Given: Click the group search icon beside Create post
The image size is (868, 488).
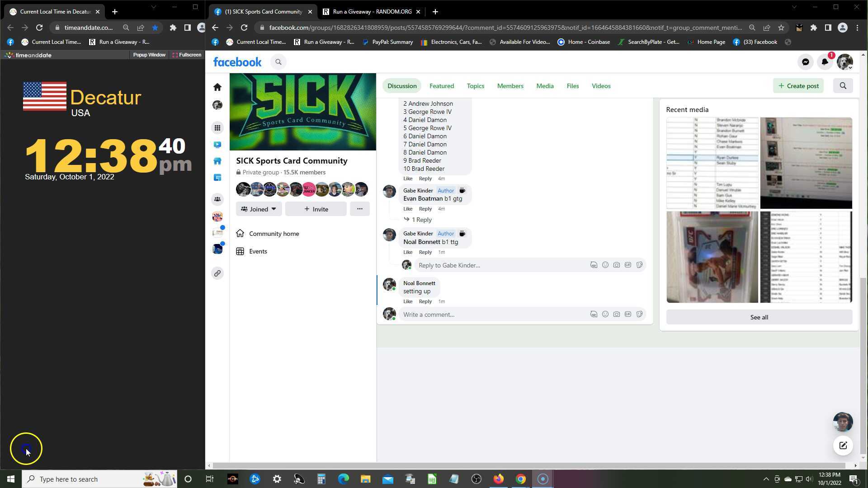Looking at the screenshot, I should (843, 86).
